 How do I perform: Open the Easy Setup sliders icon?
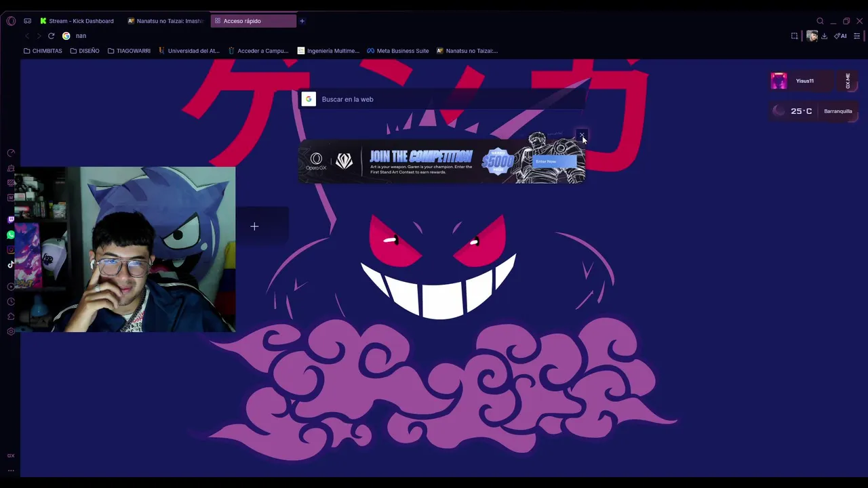point(857,36)
